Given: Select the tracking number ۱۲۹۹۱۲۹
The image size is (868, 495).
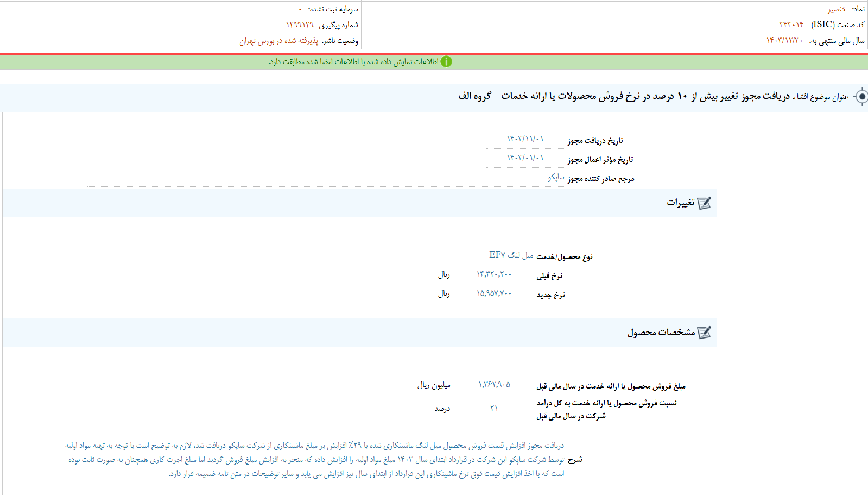Looking at the screenshot, I should (300, 25).
